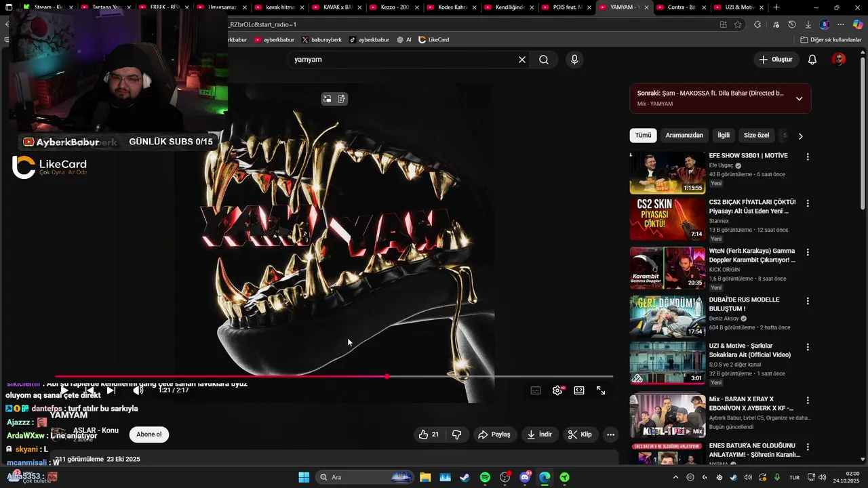Select the Size özel filter chip
Image resolution: width=868 pixels, height=488 pixels.
point(756,135)
